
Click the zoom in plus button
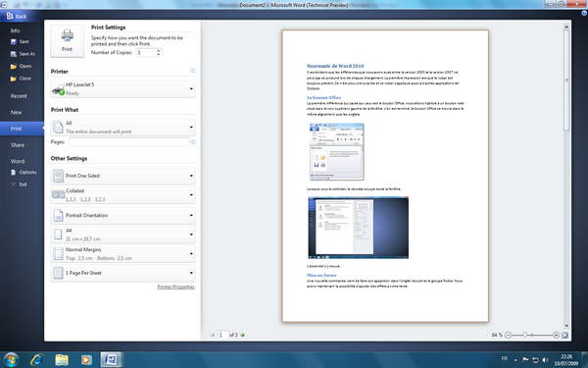click(556, 335)
